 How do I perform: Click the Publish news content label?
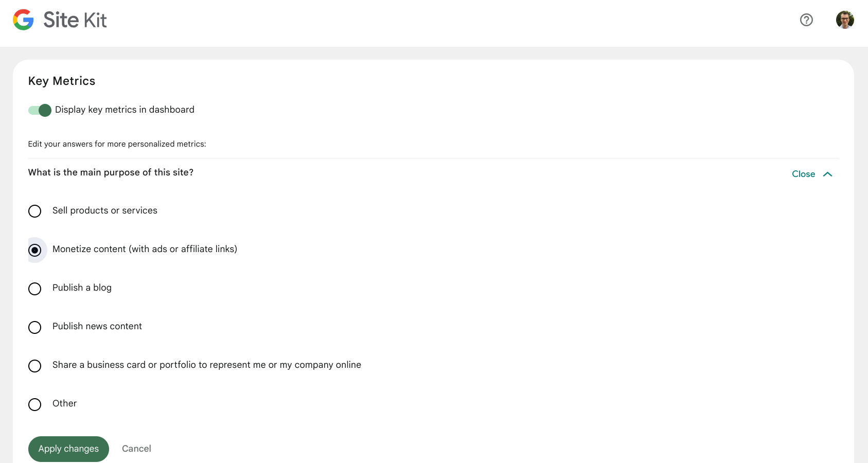tap(97, 326)
